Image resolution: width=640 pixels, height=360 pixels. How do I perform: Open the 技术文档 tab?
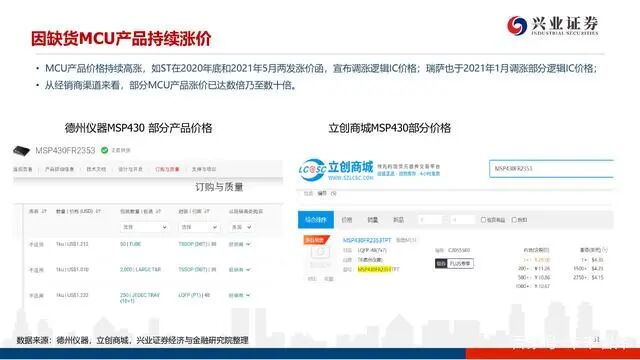pos(96,169)
